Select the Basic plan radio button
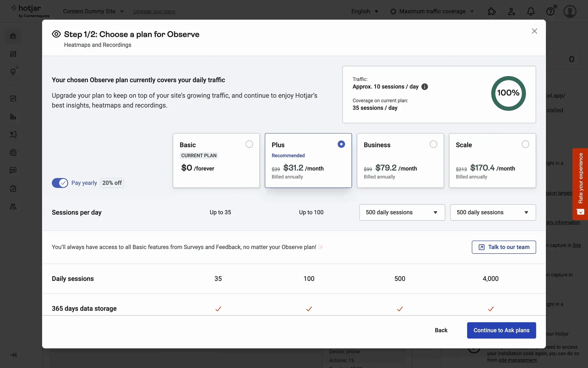The image size is (588, 368). tap(249, 144)
